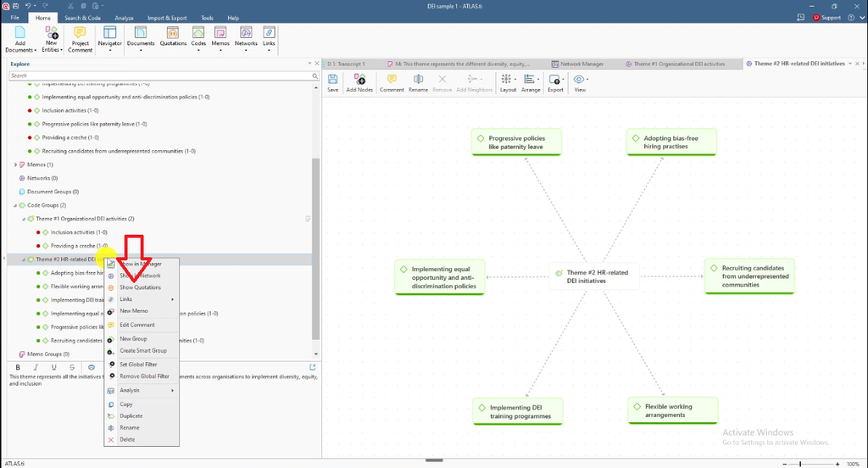Switch to the Analyze ribbon tab

(124, 18)
